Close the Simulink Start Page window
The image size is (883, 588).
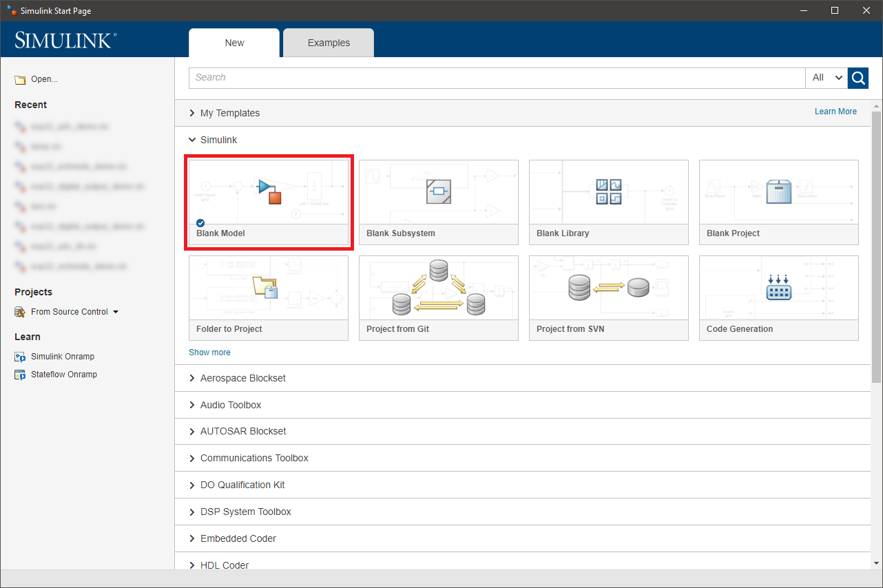[x=866, y=10]
